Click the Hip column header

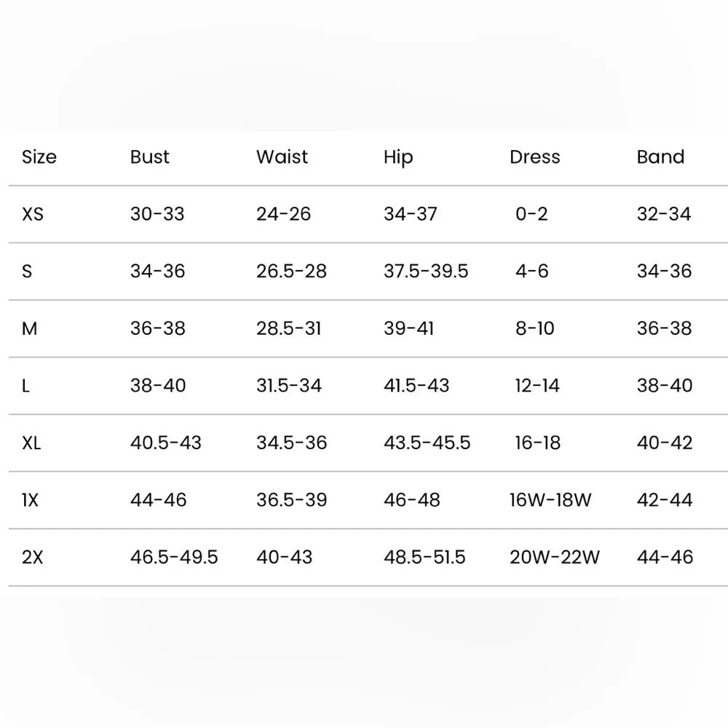click(x=398, y=158)
